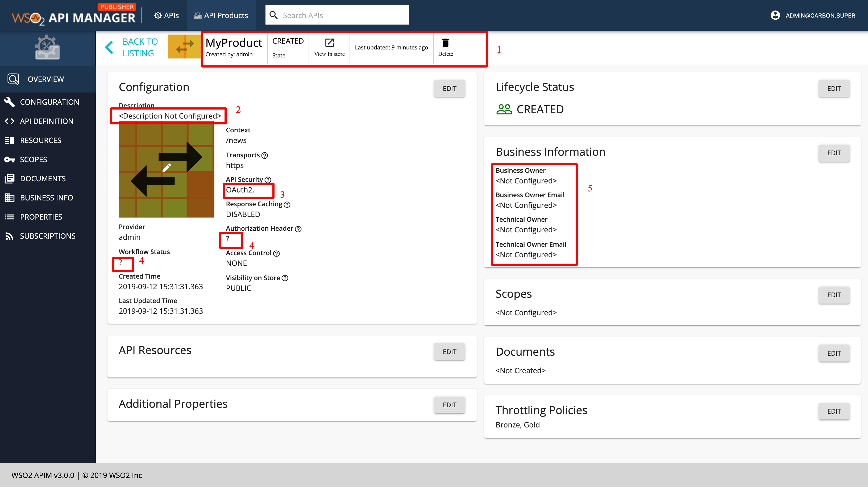Click inside the Search APIs field
This screenshot has width=868, height=487.
[337, 15]
